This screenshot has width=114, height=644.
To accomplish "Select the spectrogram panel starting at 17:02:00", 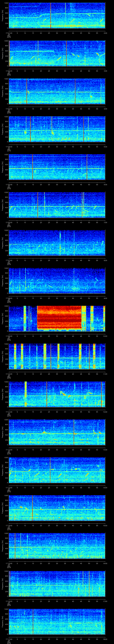I will (57, 53).
